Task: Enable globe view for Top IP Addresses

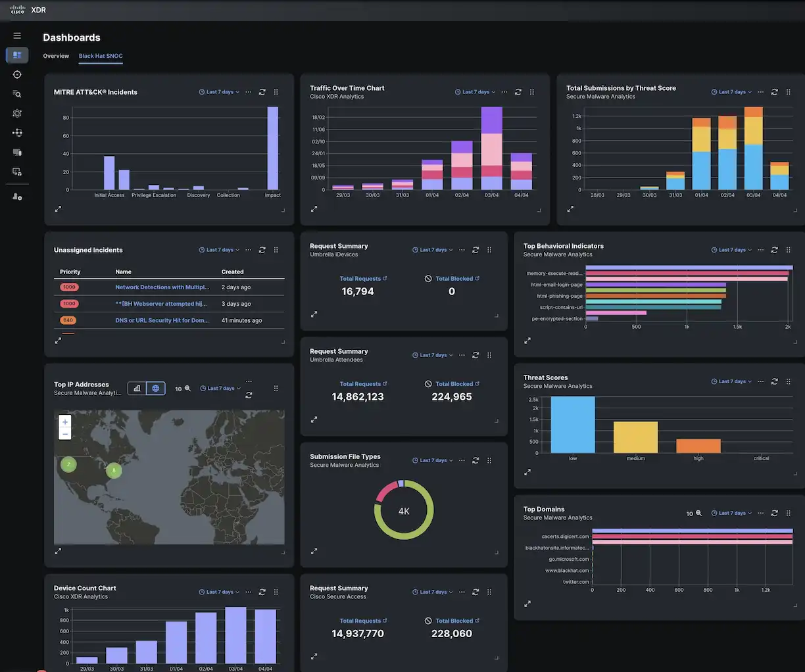Action: pos(156,388)
